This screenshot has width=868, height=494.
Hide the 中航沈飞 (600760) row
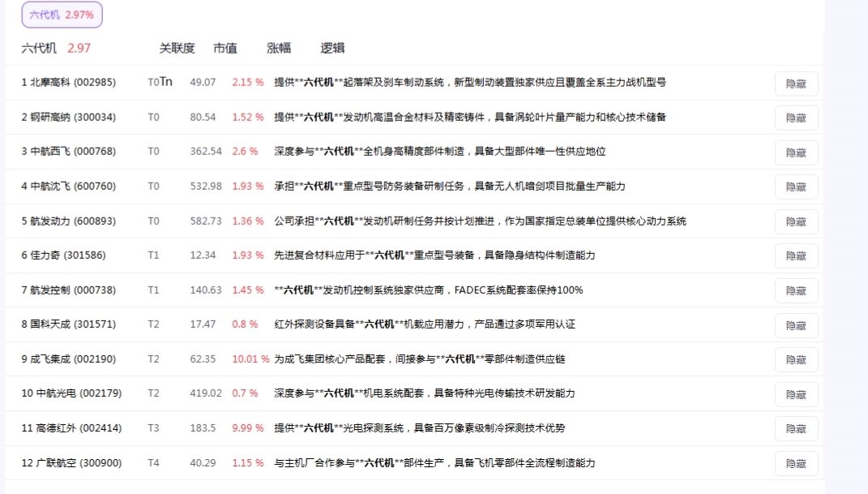pyautogui.click(x=796, y=187)
